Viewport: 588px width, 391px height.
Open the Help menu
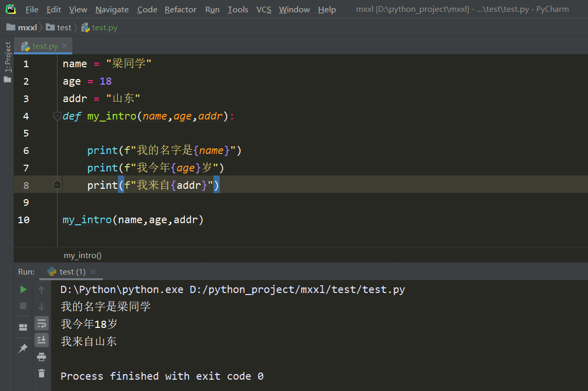(x=327, y=9)
